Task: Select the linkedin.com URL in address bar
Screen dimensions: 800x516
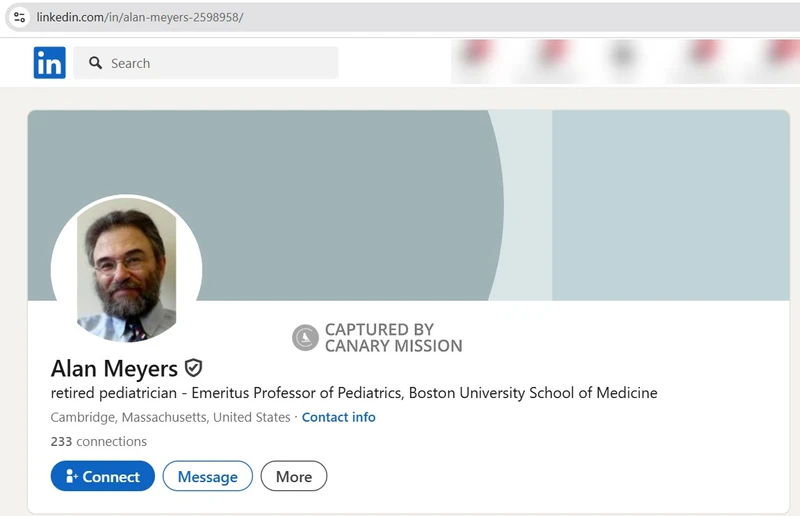Action: (140, 17)
